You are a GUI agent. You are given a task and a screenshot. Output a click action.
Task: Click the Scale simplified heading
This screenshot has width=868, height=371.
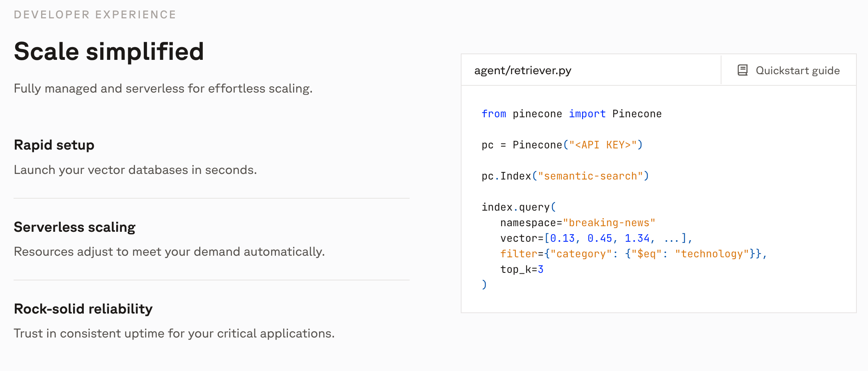[109, 51]
